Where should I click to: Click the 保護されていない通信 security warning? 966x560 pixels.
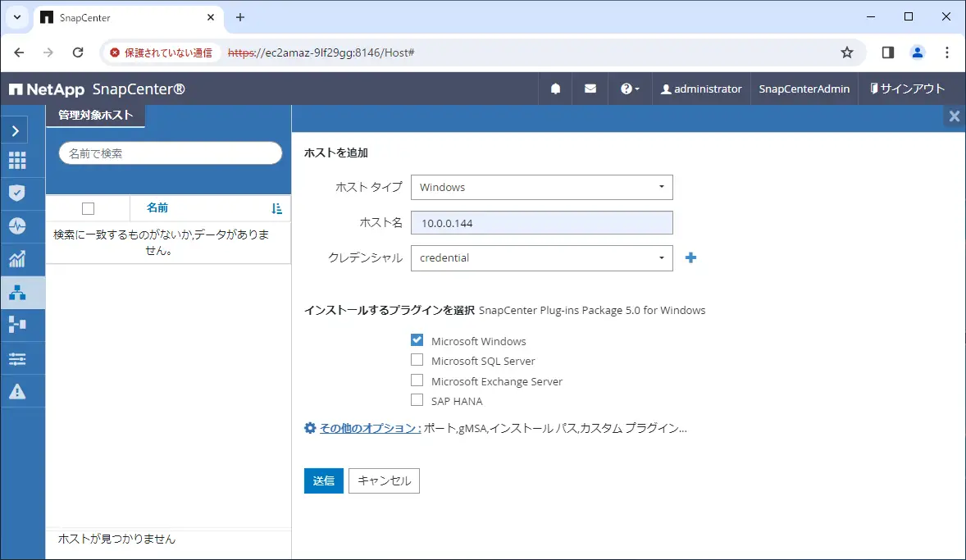[161, 53]
